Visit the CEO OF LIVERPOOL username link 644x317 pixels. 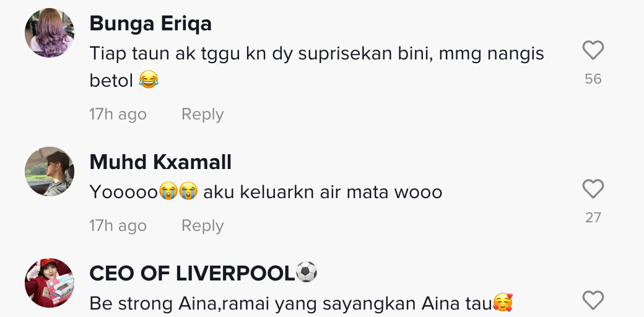pyautogui.click(x=192, y=273)
